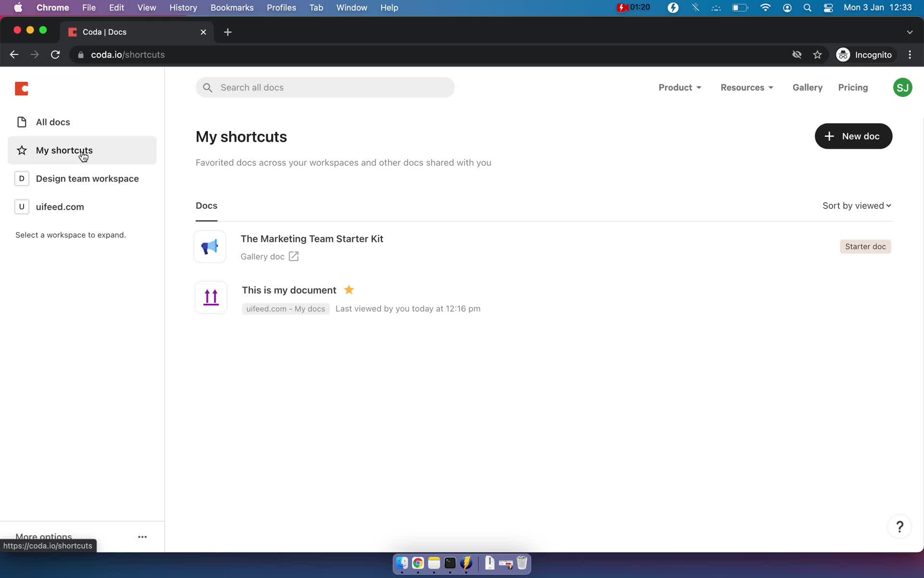Select the Docs tab
The image size is (924, 578).
click(206, 206)
